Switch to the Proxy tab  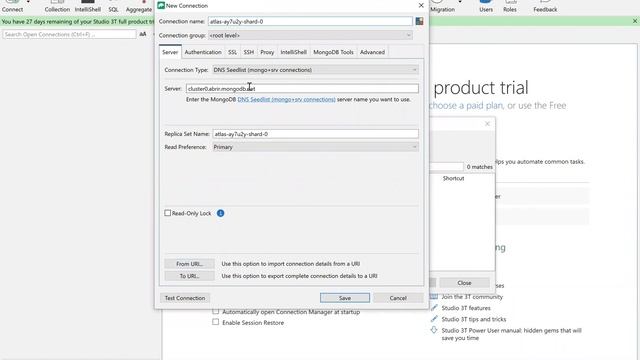point(267,52)
